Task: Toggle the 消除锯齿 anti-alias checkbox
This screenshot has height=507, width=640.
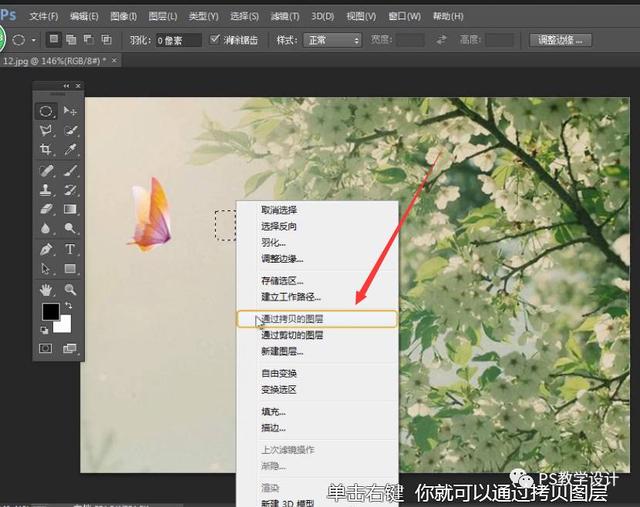Action: click(214, 39)
